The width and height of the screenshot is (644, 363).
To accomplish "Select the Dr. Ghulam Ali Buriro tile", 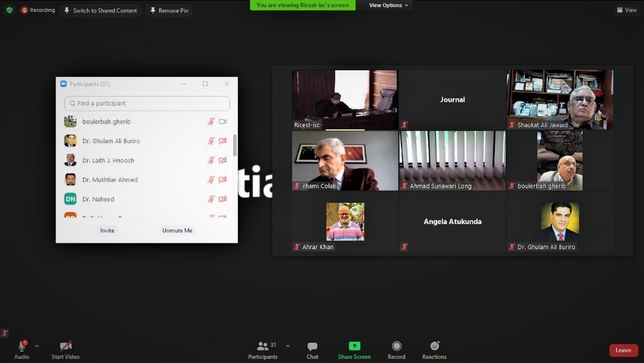I will click(x=560, y=222).
